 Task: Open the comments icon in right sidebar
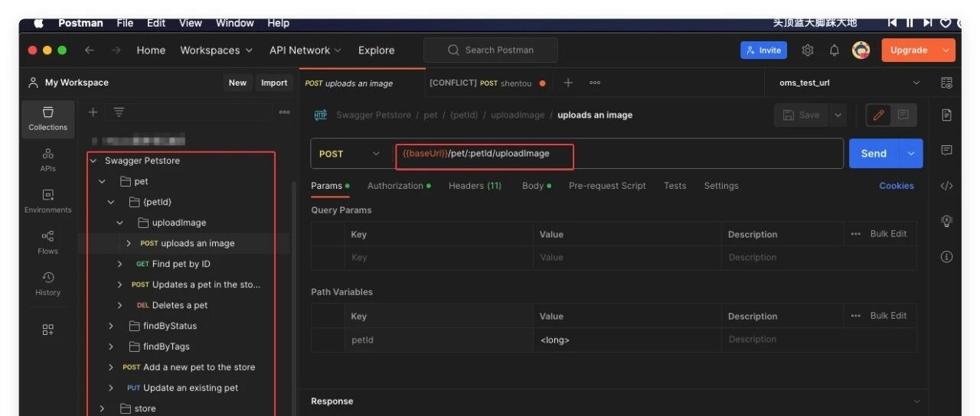coord(947,150)
